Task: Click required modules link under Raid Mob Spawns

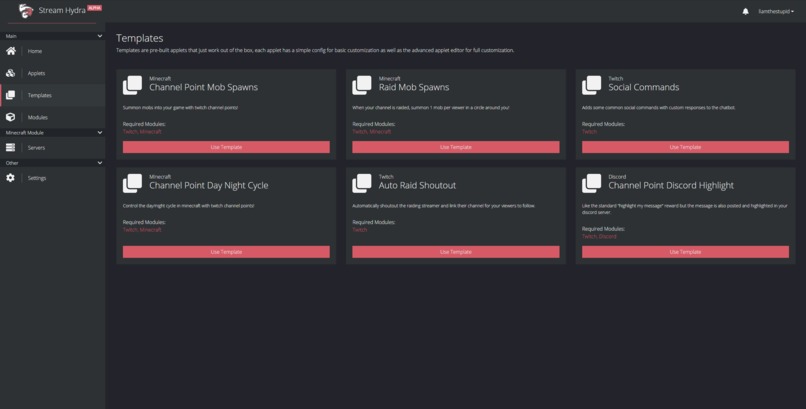Action: click(x=372, y=132)
